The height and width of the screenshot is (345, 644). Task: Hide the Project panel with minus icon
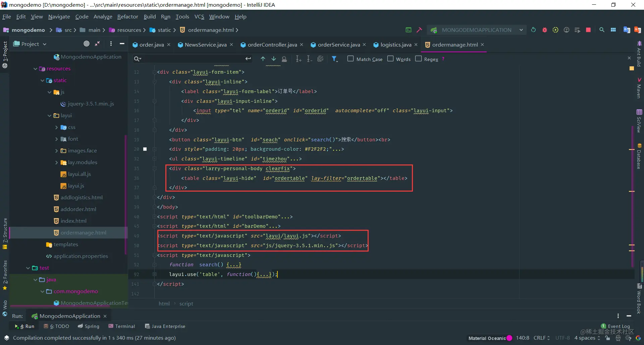coord(122,44)
